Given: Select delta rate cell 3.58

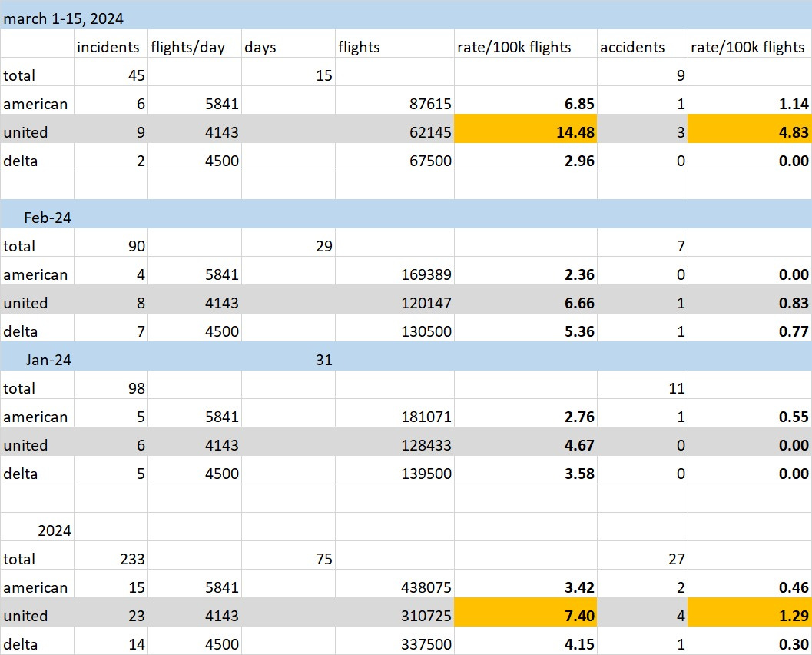Looking at the screenshot, I should (525, 470).
